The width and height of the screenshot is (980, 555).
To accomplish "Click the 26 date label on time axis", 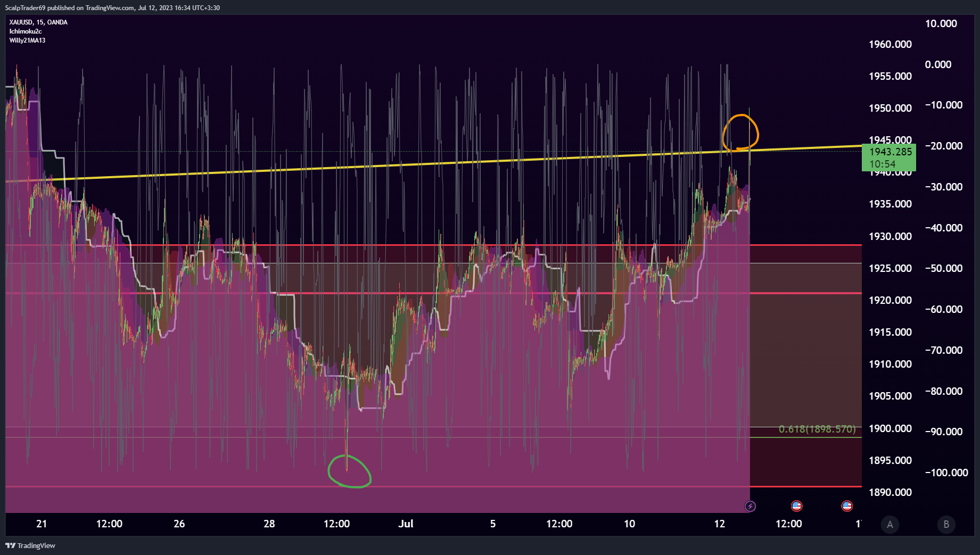I will pos(179,524).
